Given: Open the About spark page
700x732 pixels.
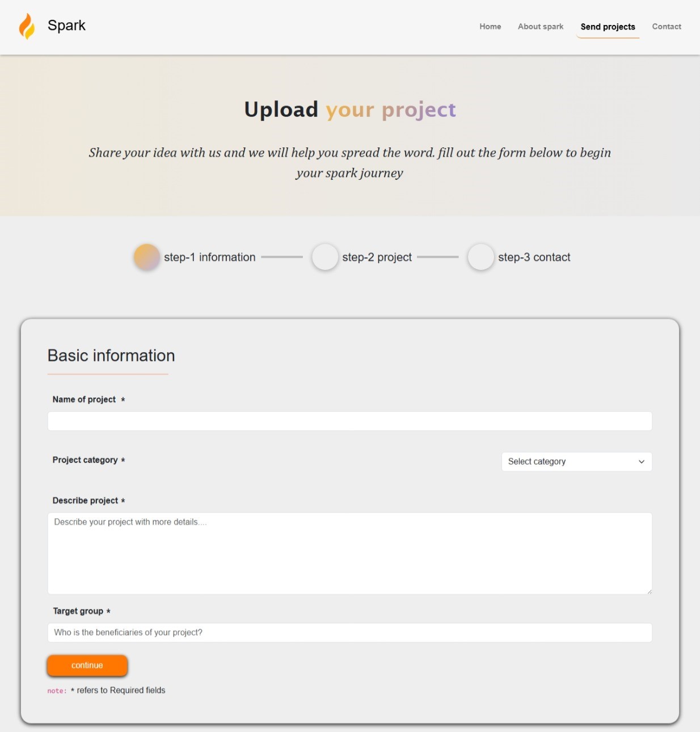Looking at the screenshot, I should point(540,27).
